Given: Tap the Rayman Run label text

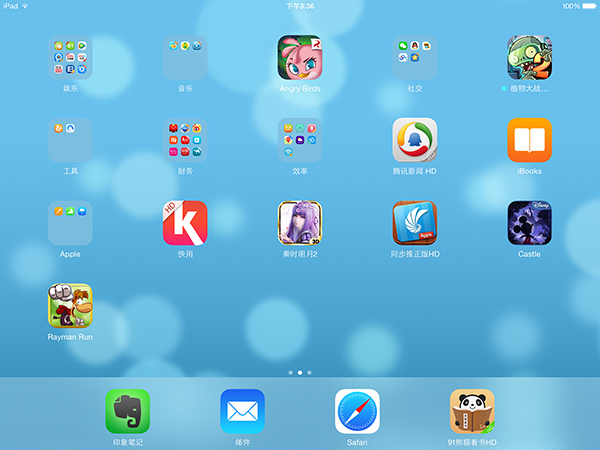Looking at the screenshot, I should (70, 337).
